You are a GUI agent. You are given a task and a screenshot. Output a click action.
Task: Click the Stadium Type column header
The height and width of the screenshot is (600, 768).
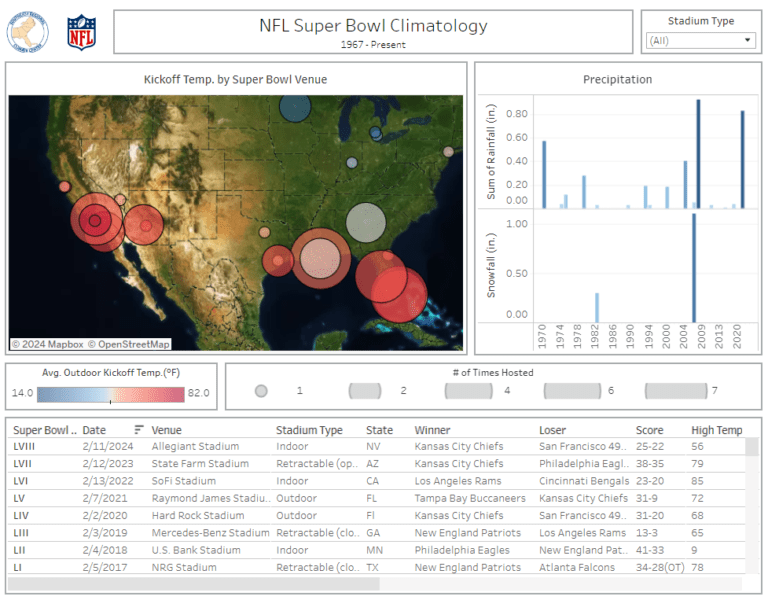click(x=309, y=430)
